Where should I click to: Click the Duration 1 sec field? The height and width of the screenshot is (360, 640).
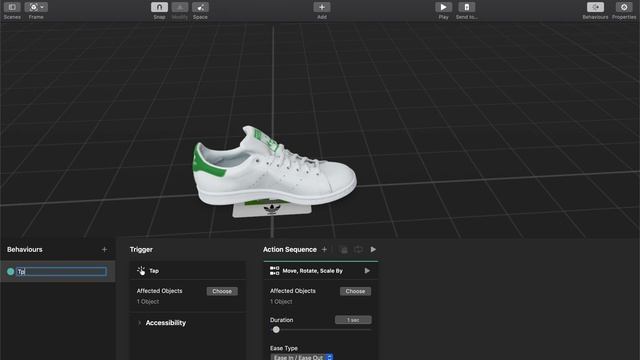click(x=353, y=320)
